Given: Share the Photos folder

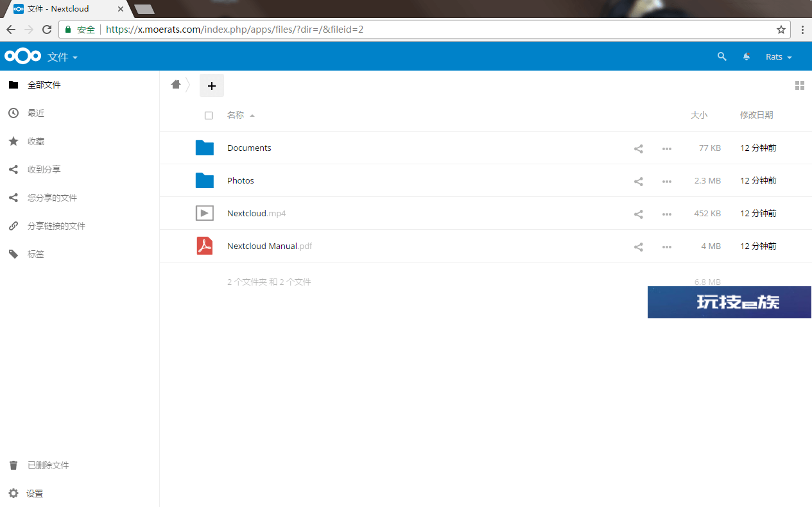Looking at the screenshot, I should click(x=639, y=181).
